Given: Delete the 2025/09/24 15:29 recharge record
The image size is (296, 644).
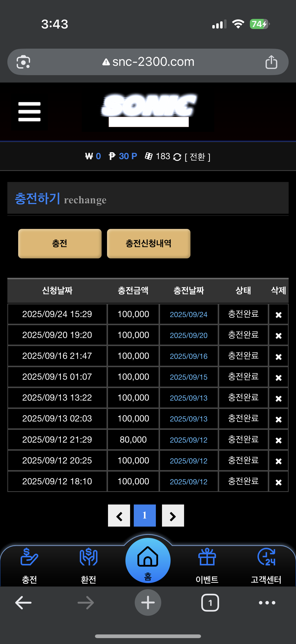Looking at the screenshot, I should [x=278, y=315].
